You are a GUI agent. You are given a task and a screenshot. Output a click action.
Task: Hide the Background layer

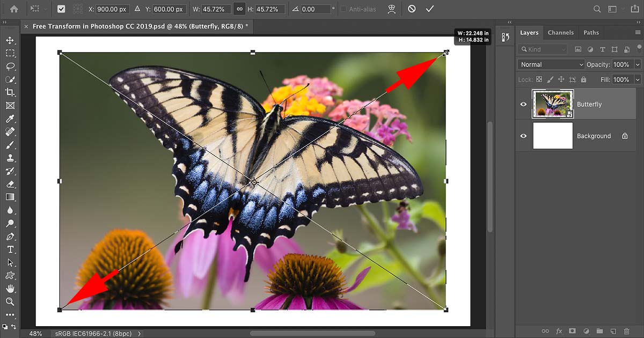pos(523,136)
